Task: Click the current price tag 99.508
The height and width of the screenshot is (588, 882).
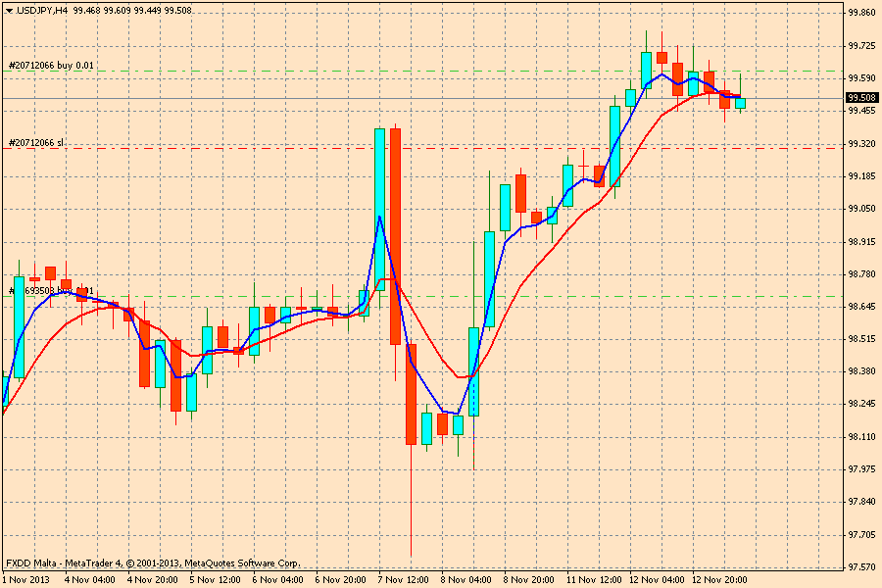Action: pos(861,98)
